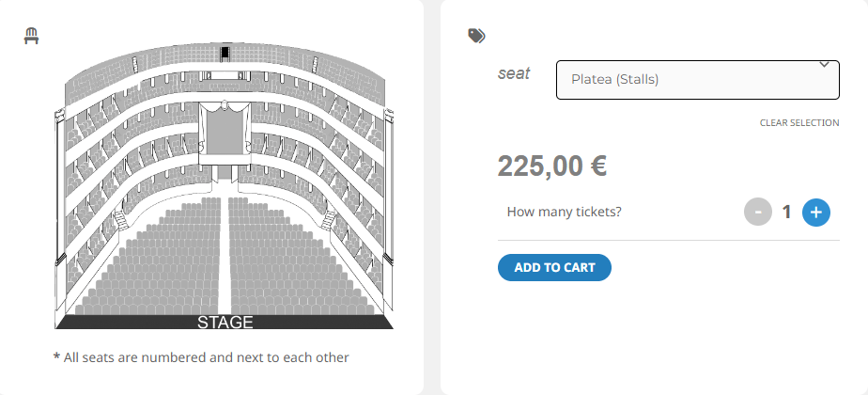Click the chevron arrow of seat selector
Image resolution: width=868 pixels, height=395 pixels.
coord(824,65)
